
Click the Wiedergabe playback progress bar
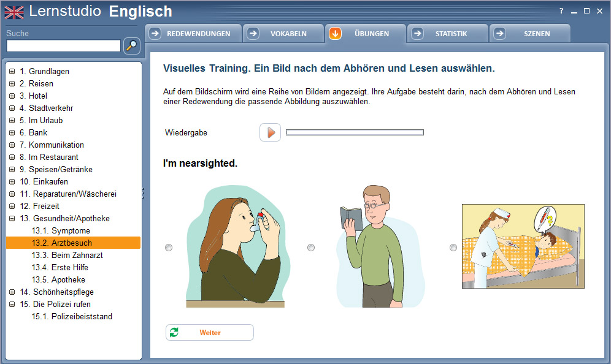click(x=355, y=132)
